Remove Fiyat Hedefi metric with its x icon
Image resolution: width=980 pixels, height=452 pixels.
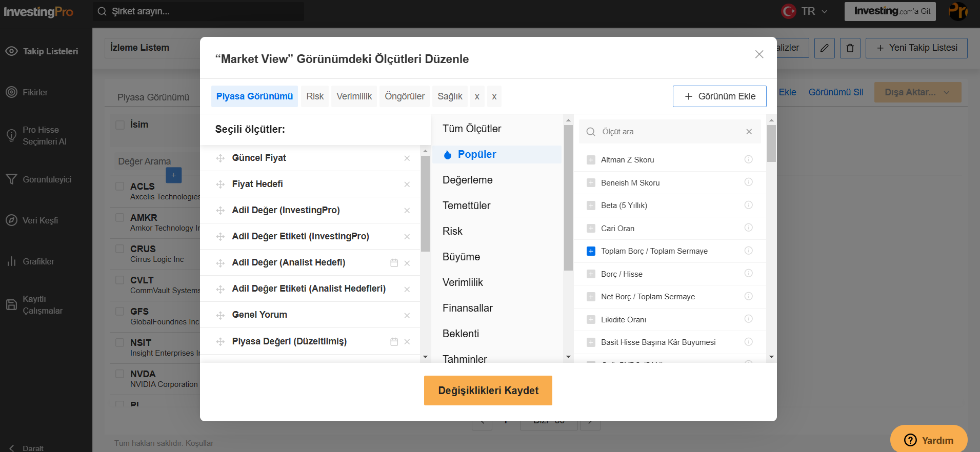(407, 184)
